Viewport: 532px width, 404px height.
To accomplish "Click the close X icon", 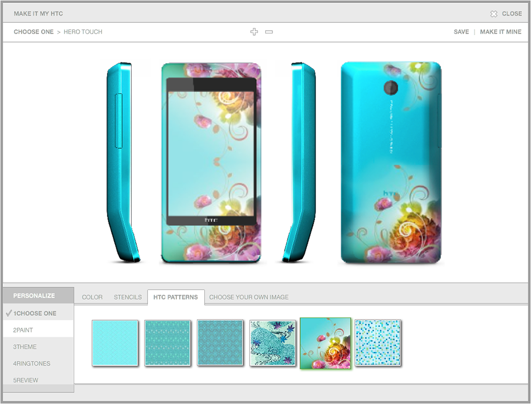I will pos(493,13).
